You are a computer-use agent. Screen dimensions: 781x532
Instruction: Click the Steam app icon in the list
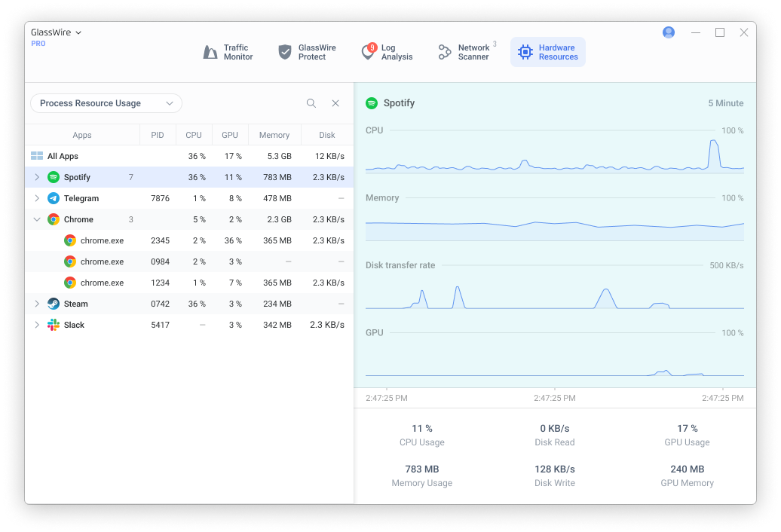coord(54,304)
